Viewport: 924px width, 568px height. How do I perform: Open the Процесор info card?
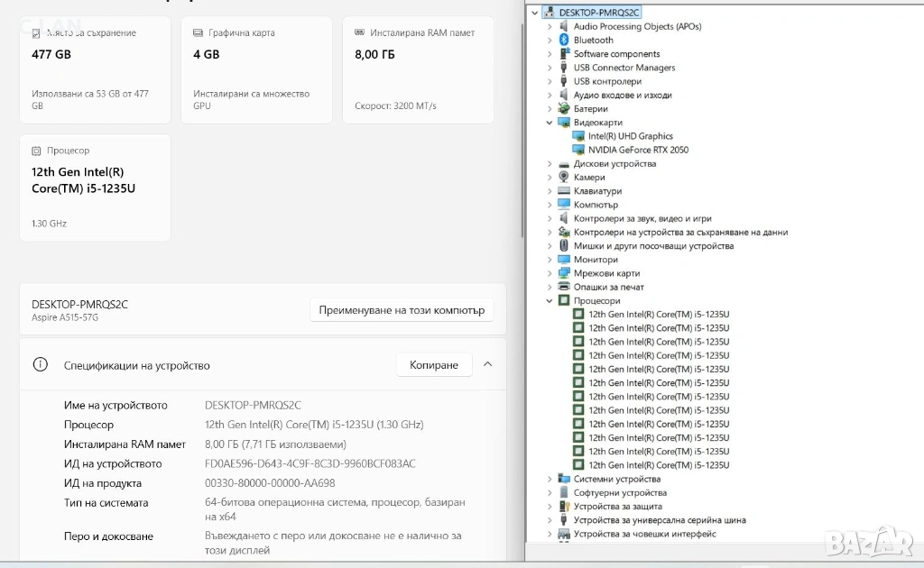pyautogui.click(x=95, y=188)
